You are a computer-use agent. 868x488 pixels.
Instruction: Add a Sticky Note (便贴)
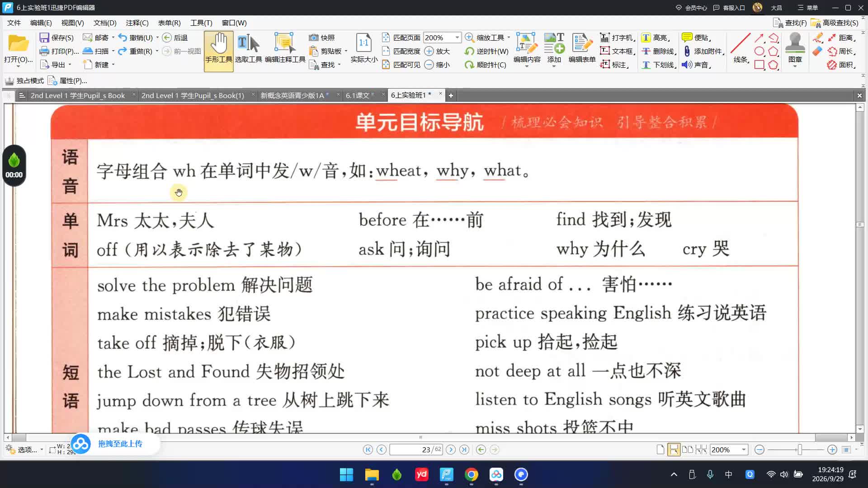pyautogui.click(x=696, y=38)
